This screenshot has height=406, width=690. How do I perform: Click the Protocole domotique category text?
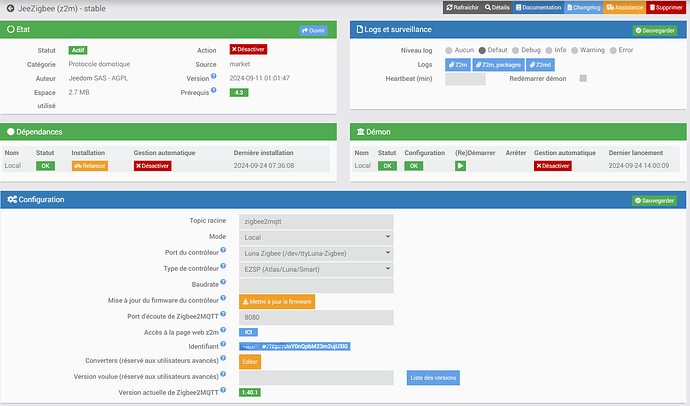99,64
